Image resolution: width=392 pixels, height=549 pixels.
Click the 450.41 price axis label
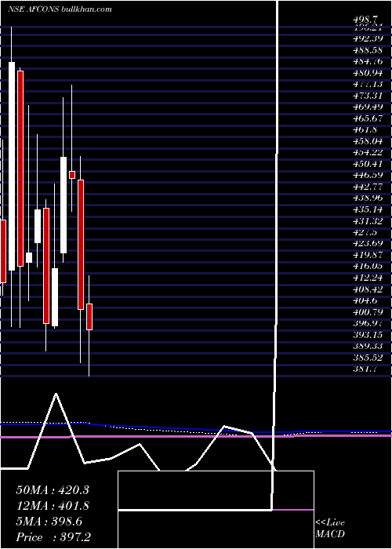368,164
